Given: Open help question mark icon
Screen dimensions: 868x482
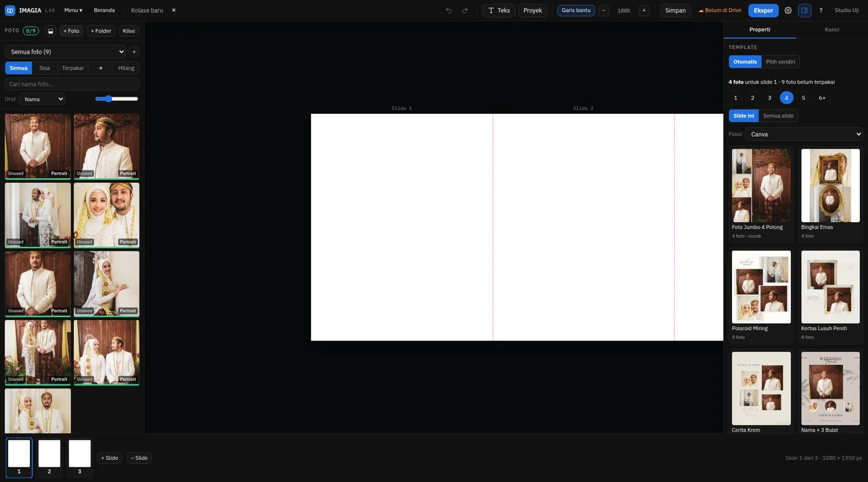Looking at the screenshot, I should [x=821, y=10].
